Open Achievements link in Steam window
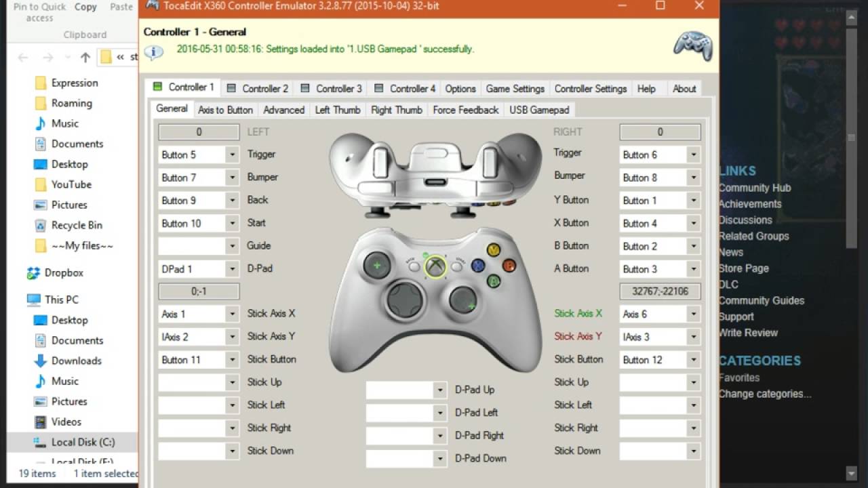The image size is (868, 488). tap(750, 204)
